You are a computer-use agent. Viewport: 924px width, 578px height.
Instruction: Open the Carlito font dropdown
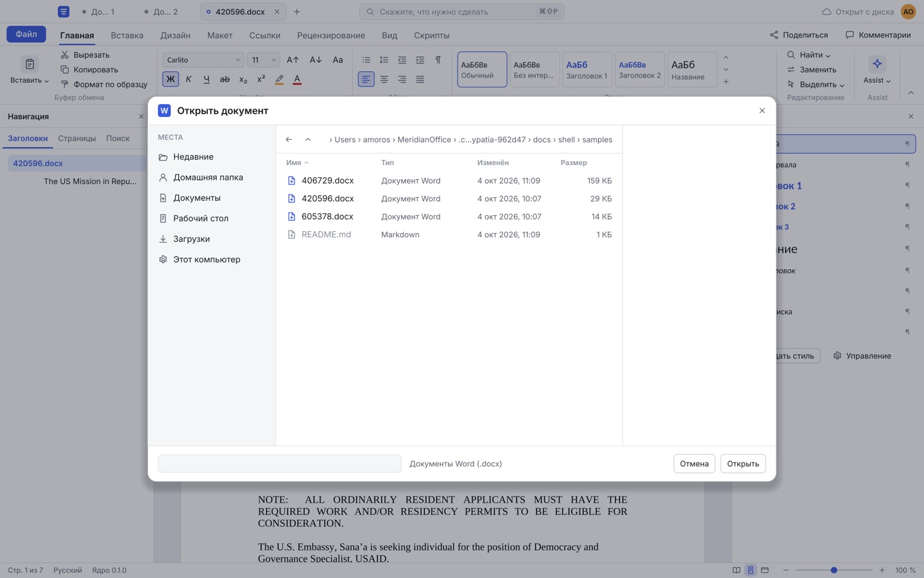click(203, 60)
